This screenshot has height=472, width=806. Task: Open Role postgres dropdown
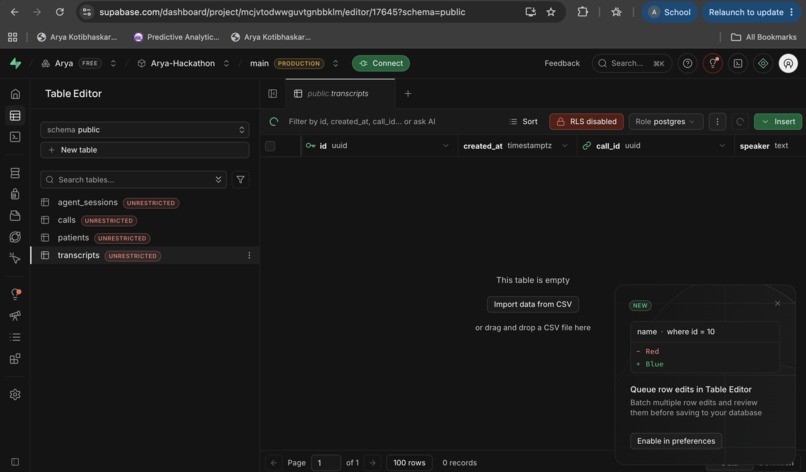[666, 121]
